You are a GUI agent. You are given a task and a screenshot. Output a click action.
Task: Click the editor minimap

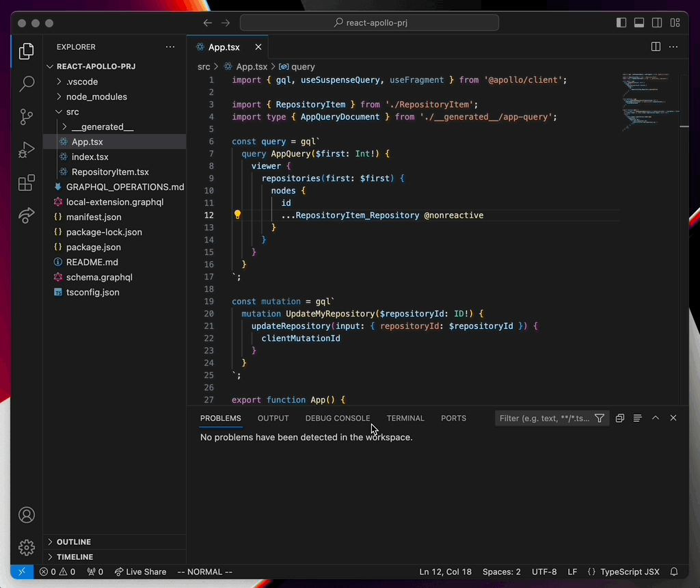pyautogui.click(x=651, y=103)
